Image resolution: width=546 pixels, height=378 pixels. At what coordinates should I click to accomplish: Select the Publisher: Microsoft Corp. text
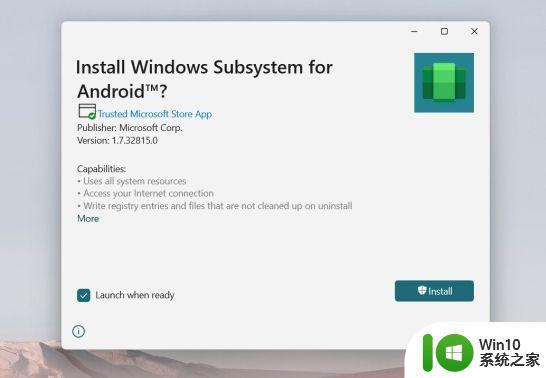point(130,128)
